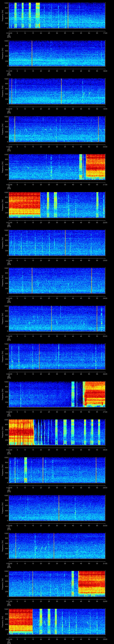The height and width of the screenshot is (644, 114).
Task: Click the "6:32:00" start time label
Action: point(9,639)
